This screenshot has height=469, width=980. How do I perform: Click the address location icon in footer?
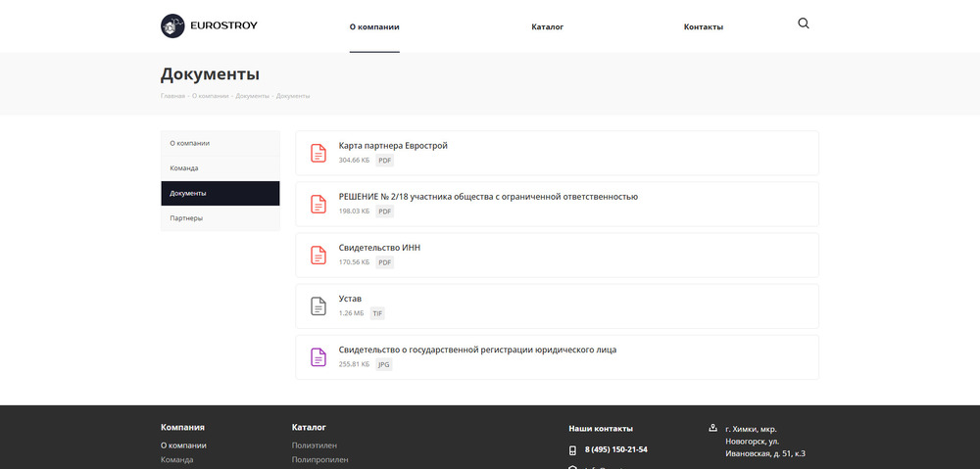point(712,428)
